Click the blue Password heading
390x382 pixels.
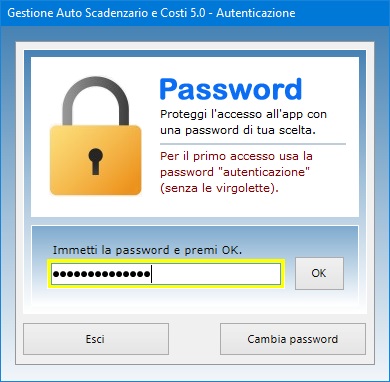231,89
